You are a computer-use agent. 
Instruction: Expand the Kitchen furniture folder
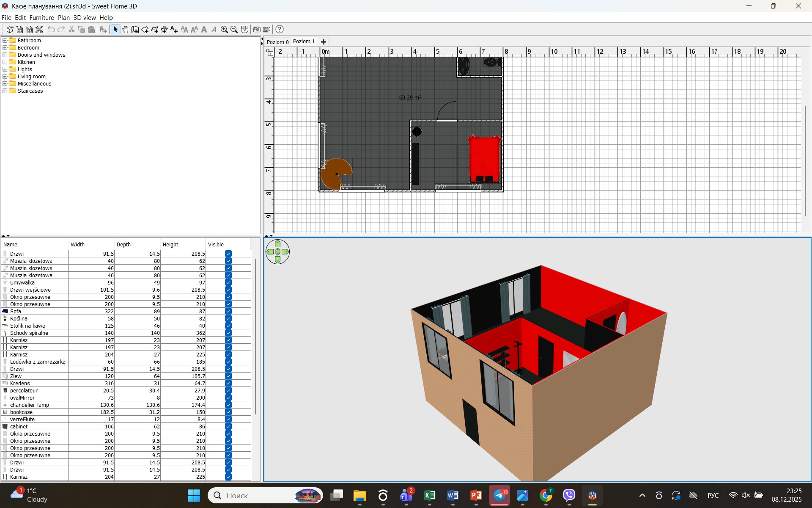tap(5, 62)
